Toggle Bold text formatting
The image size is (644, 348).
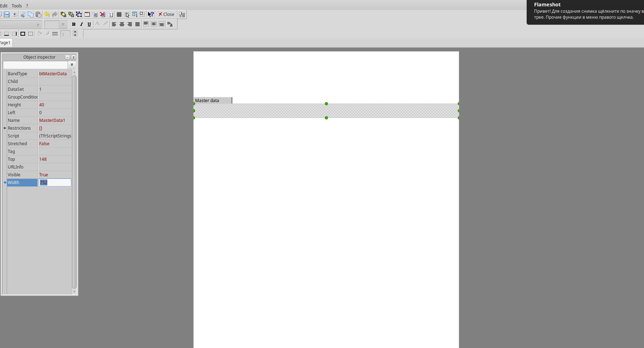click(x=74, y=24)
